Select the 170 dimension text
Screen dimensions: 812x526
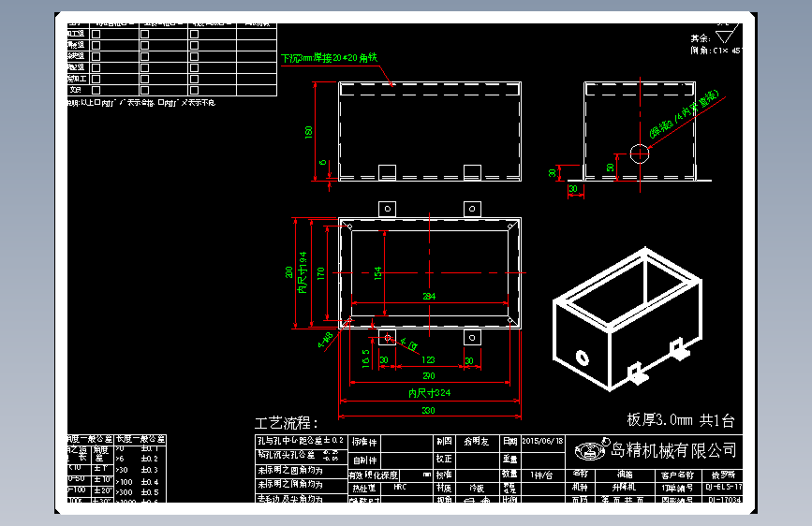point(320,273)
